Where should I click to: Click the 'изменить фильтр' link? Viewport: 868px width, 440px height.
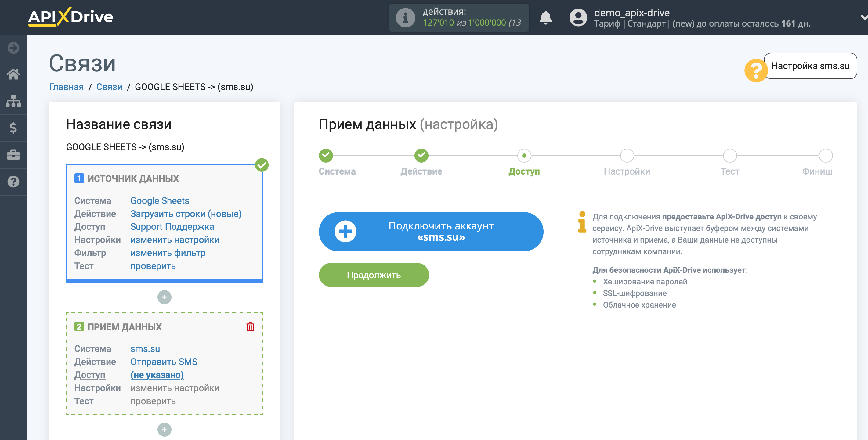click(x=168, y=253)
